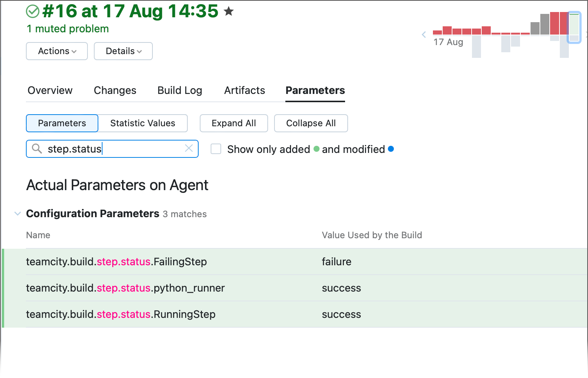Switch to the Parameters toggle view
Viewport: 588px width, 378px height.
click(62, 123)
